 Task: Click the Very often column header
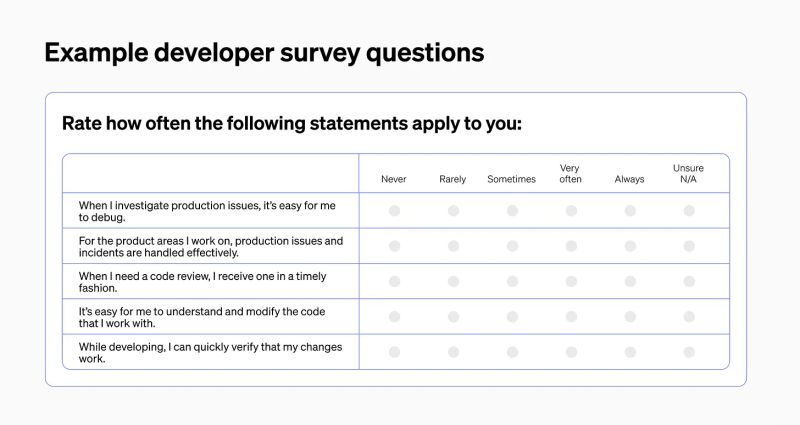[x=571, y=173]
